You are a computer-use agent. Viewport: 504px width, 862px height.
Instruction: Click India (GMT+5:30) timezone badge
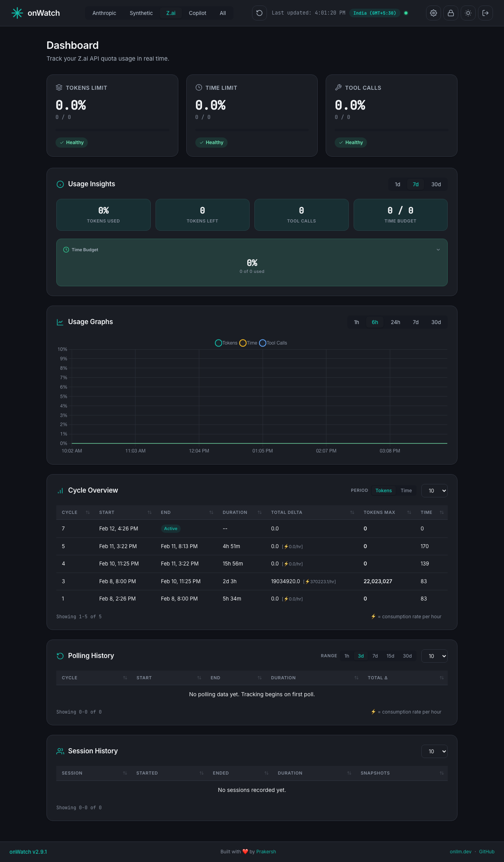(x=374, y=13)
